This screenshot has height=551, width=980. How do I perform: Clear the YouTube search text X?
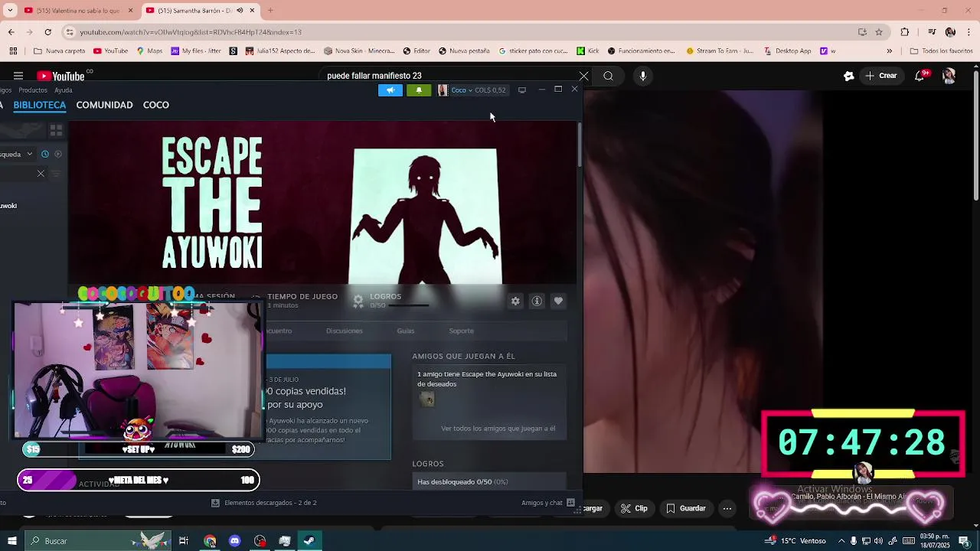(583, 76)
